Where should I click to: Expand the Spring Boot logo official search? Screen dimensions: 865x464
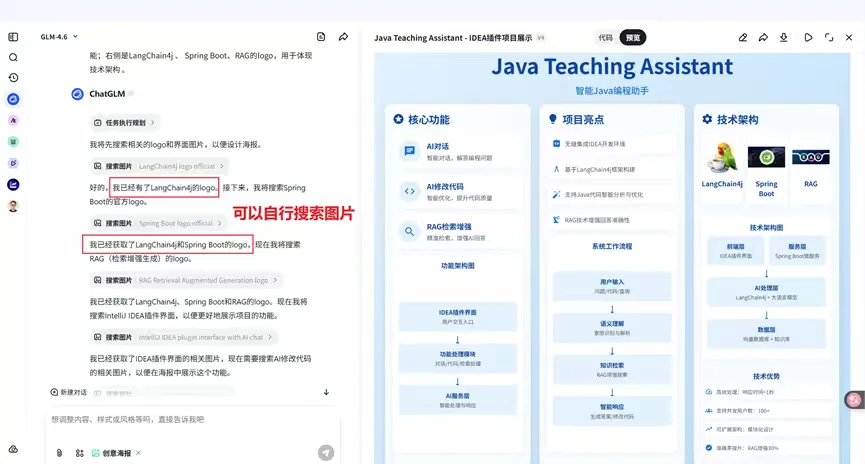pyautogui.click(x=158, y=223)
